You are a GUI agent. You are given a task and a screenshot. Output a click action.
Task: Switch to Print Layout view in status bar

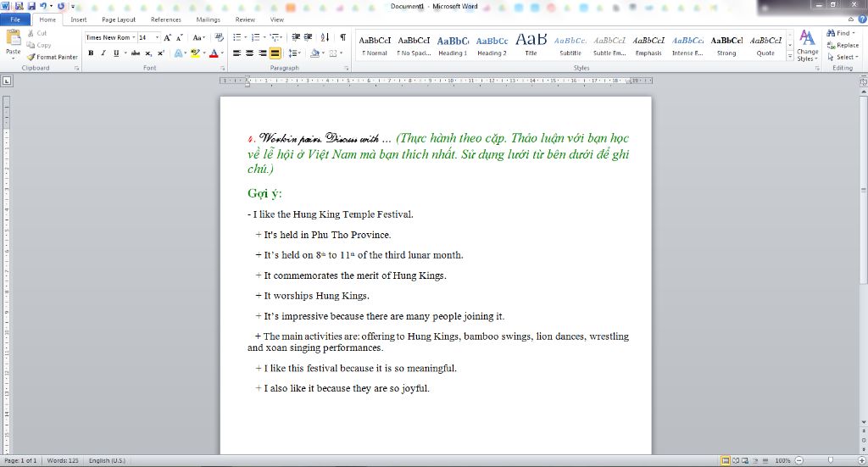point(726,460)
